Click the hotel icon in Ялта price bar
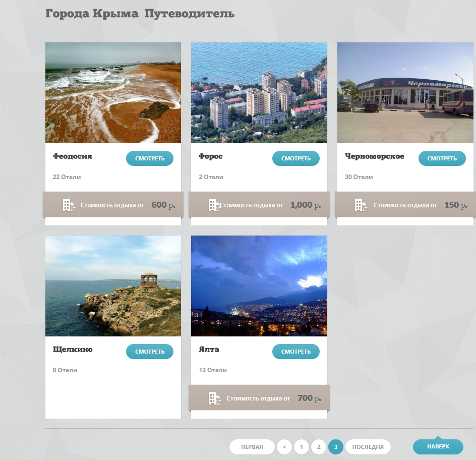 click(214, 398)
